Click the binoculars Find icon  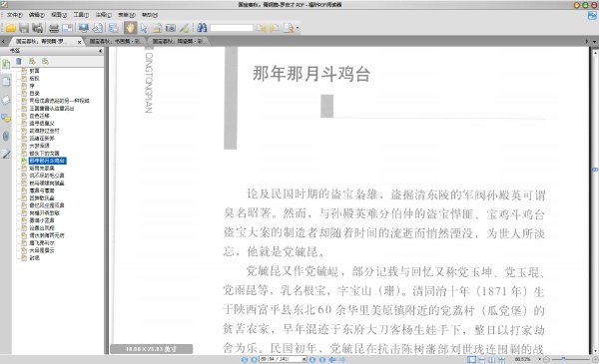[202, 28]
